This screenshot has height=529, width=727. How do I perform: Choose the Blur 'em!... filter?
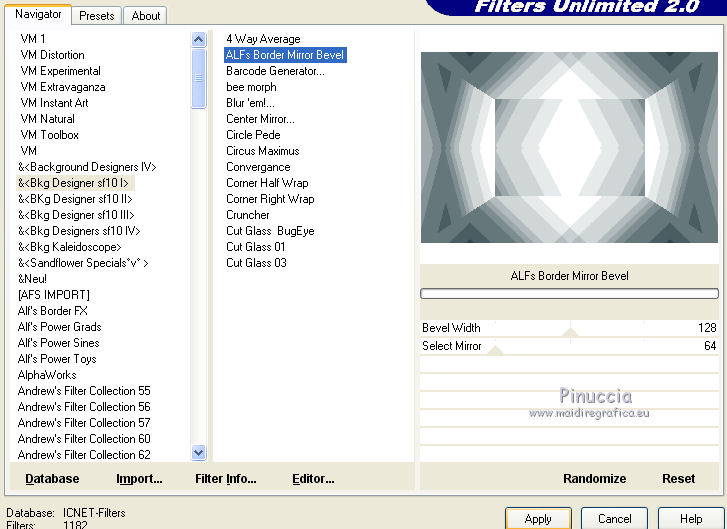point(250,103)
